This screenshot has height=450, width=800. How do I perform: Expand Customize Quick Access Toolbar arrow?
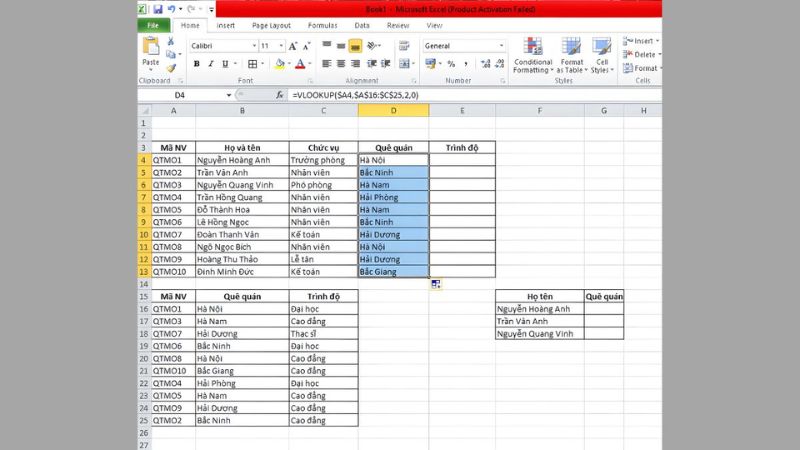[212, 9]
